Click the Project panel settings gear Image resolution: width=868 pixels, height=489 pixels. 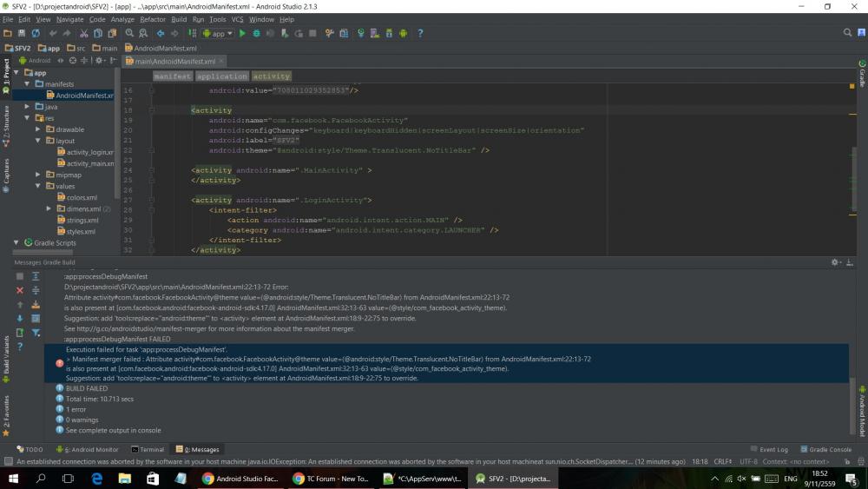coord(100,60)
